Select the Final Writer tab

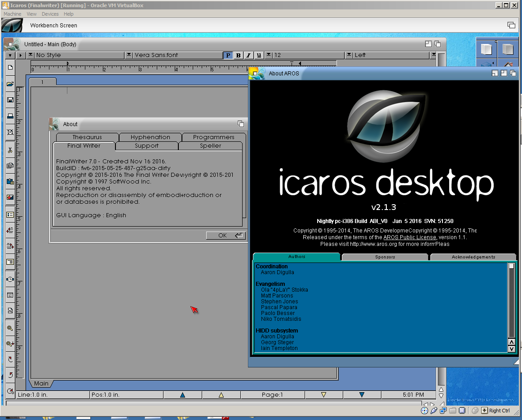pyautogui.click(x=84, y=146)
